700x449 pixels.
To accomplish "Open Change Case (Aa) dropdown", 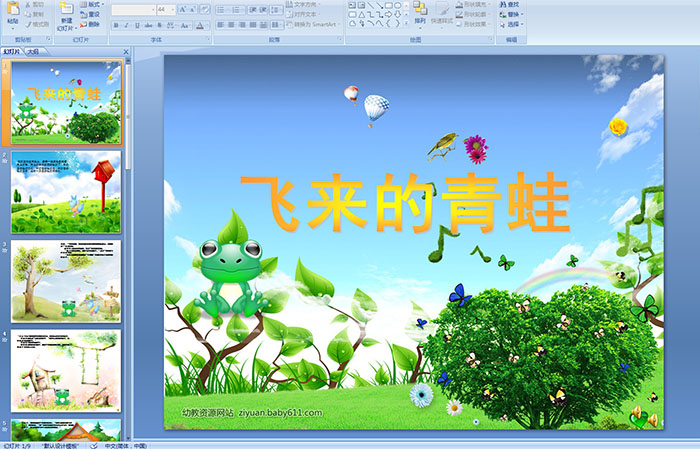I will pos(185,25).
